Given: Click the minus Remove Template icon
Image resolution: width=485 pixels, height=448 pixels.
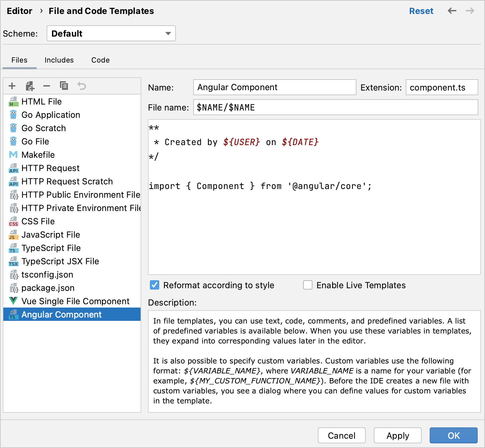Looking at the screenshot, I should coord(47,86).
